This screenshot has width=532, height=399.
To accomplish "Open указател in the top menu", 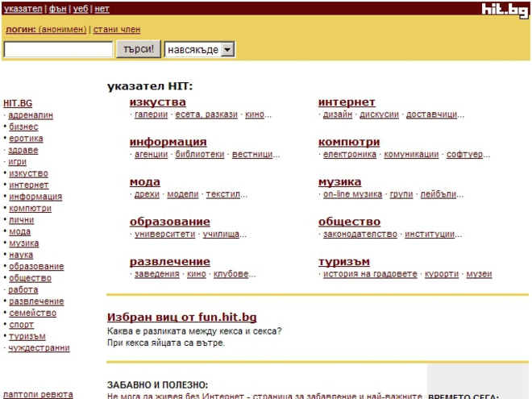I will [x=23, y=9].
